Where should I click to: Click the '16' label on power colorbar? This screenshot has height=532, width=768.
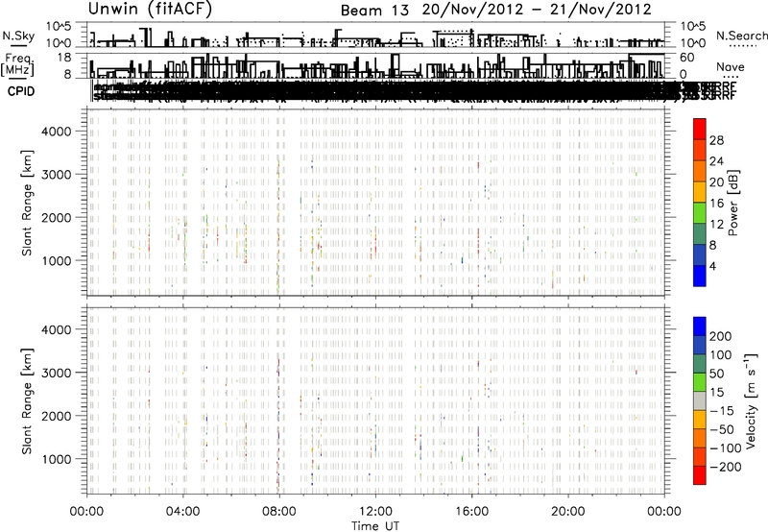[716, 204]
